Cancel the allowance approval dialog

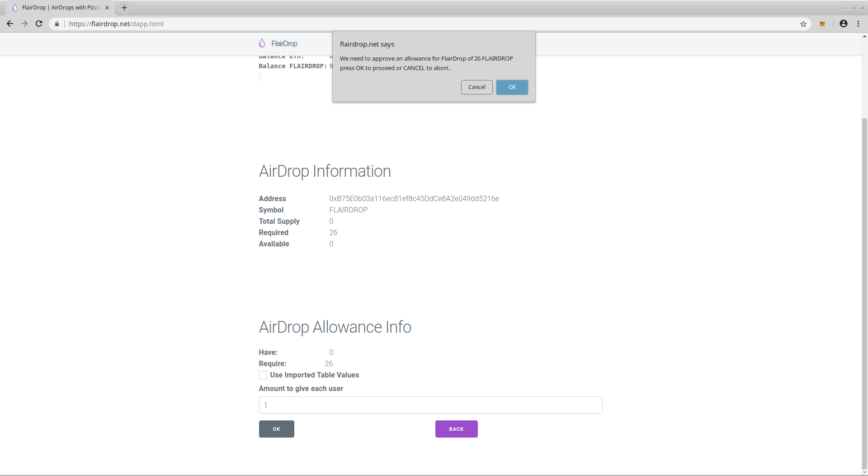click(x=476, y=87)
